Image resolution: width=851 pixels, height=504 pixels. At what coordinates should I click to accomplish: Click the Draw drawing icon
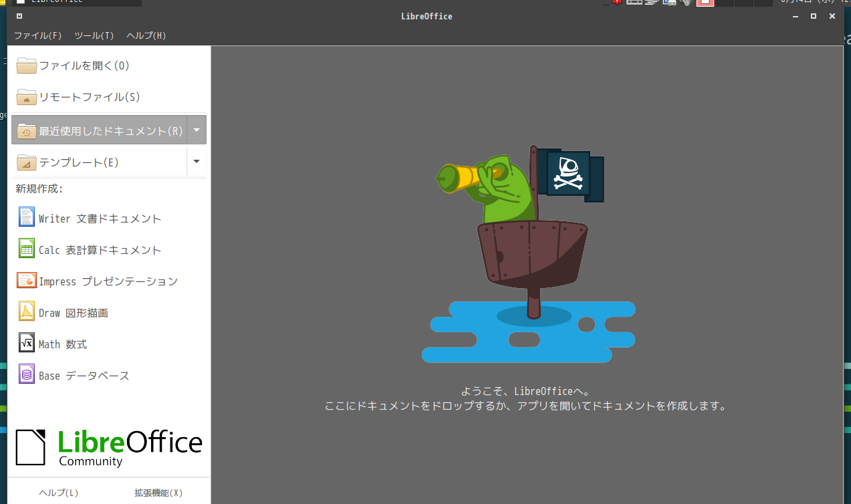point(27,311)
